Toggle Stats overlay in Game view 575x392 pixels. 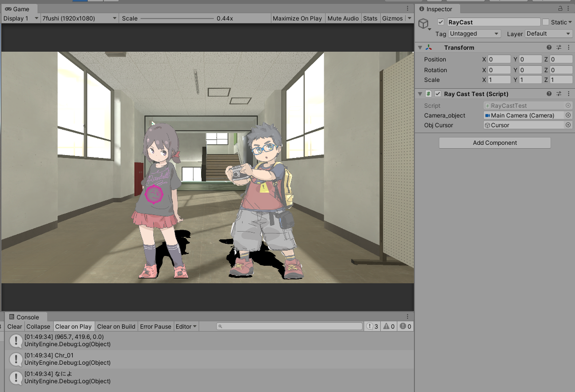tap(370, 19)
